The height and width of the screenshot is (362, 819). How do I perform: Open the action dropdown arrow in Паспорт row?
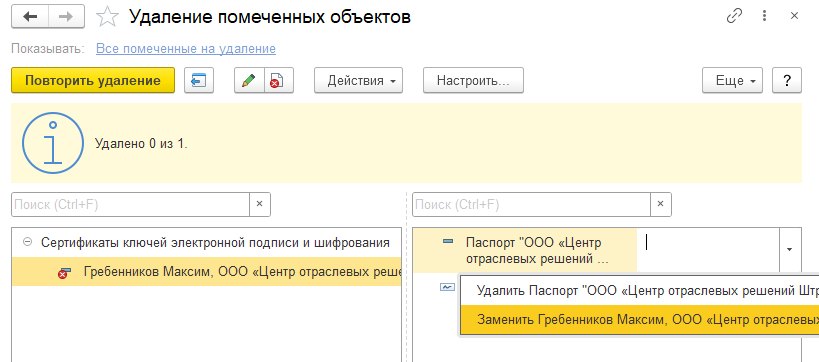click(x=789, y=250)
